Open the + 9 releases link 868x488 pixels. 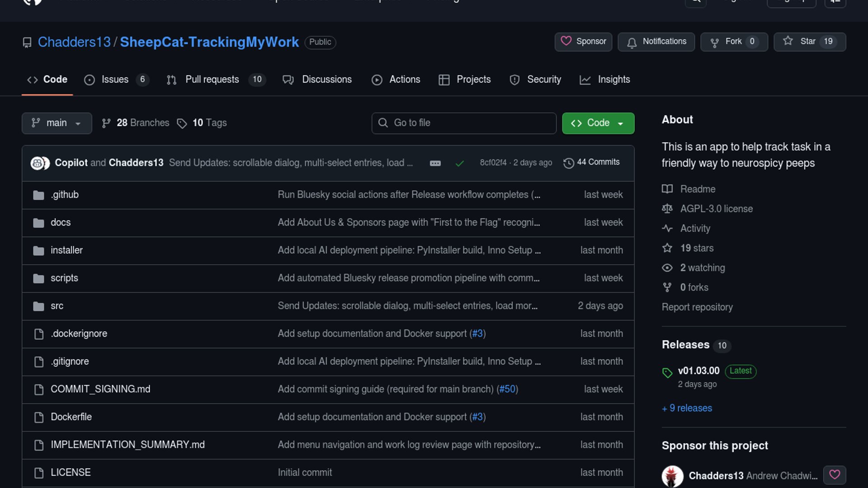687,408
